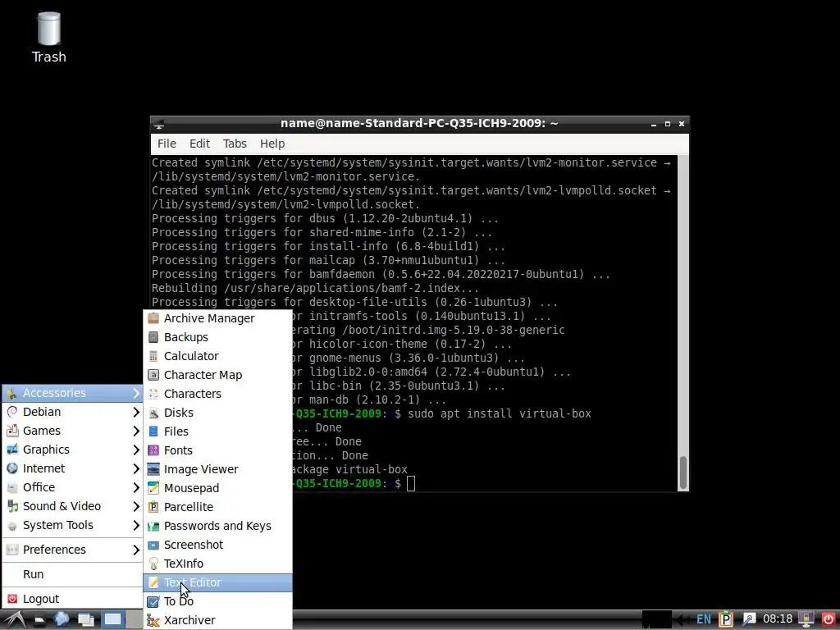
Task: Launch the Characters app
Action: [217, 394]
